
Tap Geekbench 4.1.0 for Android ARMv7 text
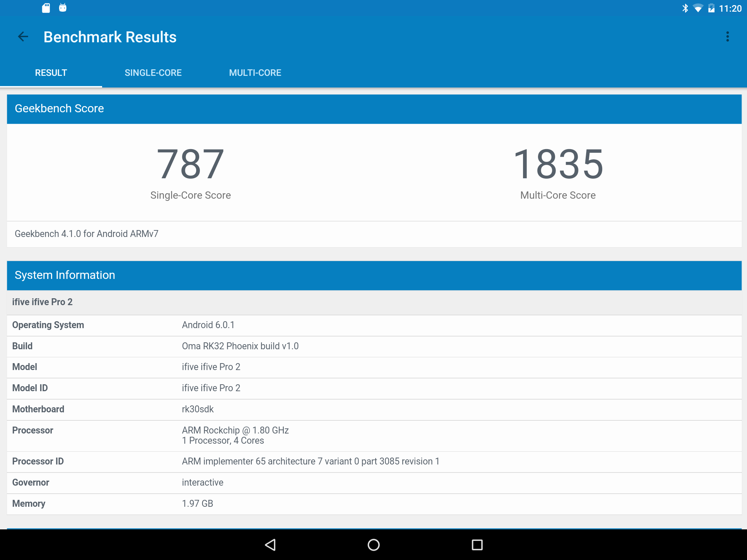(x=86, y=234)
